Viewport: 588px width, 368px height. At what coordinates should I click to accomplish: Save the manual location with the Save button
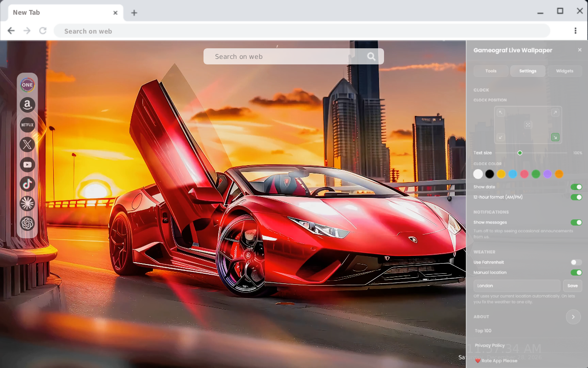pyautogui.click(x=572, y=286)
